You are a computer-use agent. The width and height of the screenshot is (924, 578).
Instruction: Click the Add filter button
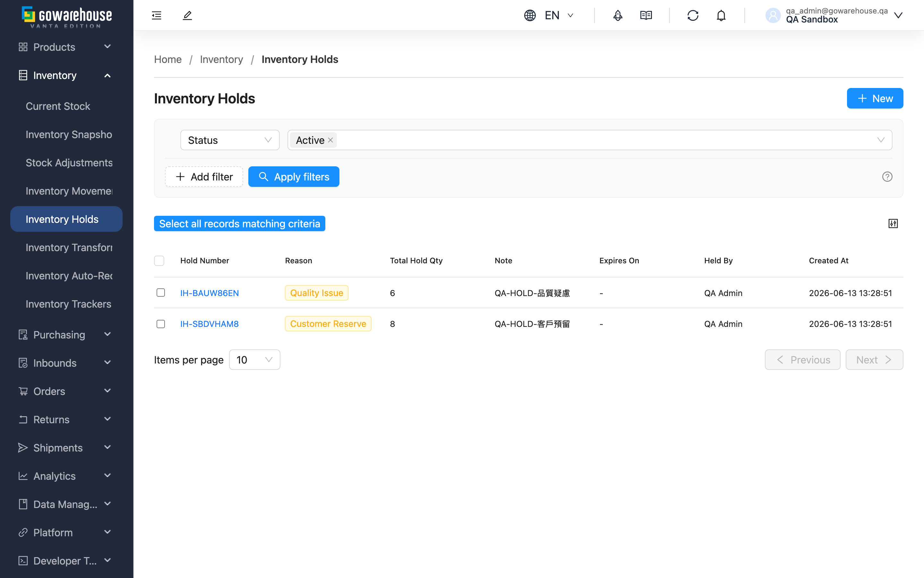pyautogui.click(x=204, y=177)
